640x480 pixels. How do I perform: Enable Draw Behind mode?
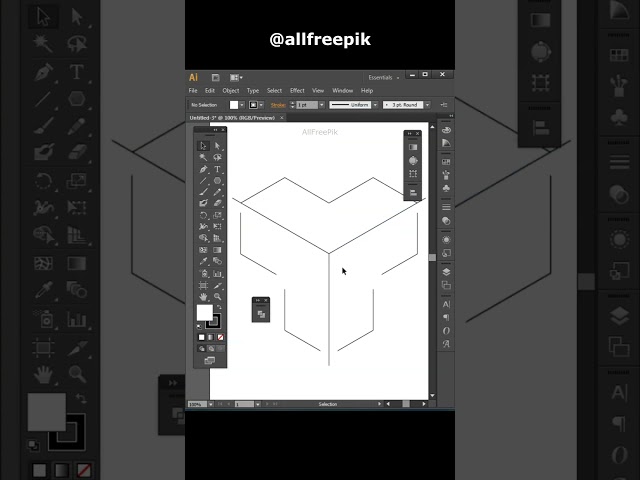211,349
